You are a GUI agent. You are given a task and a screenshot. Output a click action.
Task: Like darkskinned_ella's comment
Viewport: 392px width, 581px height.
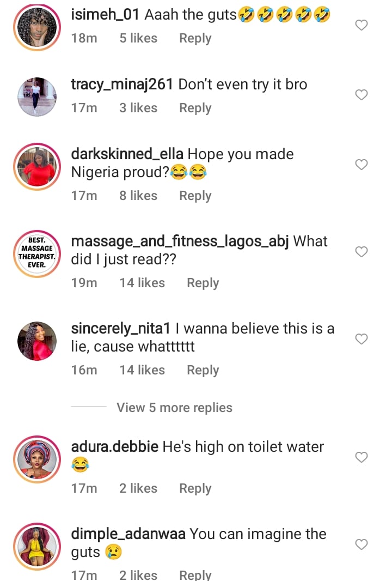(362, 165)
